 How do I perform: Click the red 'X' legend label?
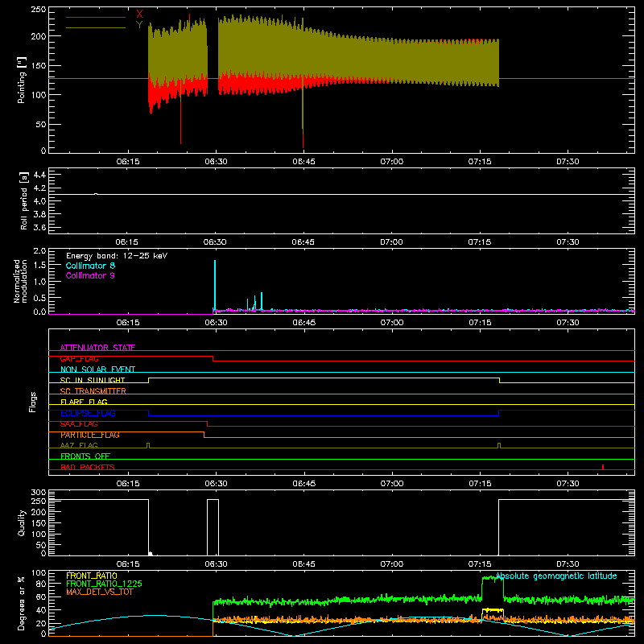tap(139, 14)
